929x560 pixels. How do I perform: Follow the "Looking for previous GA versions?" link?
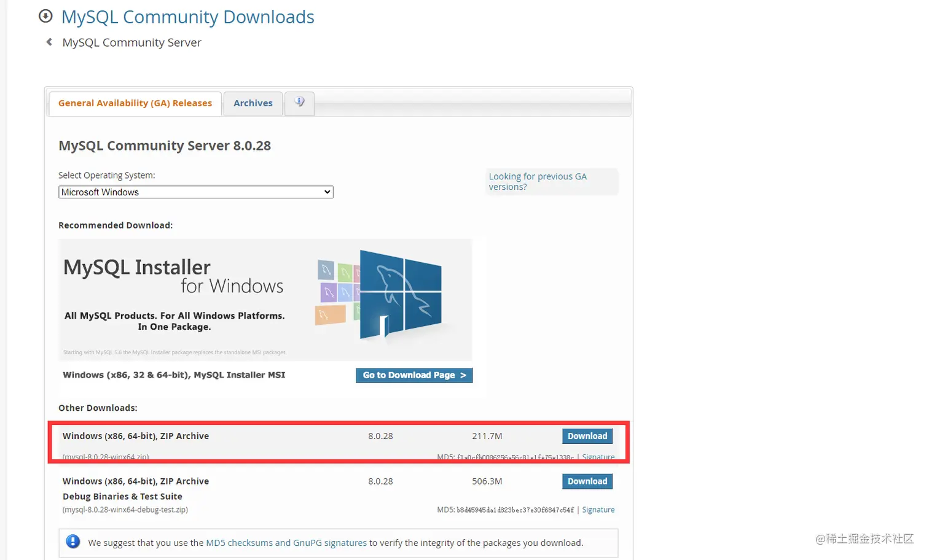coord(538,182)
